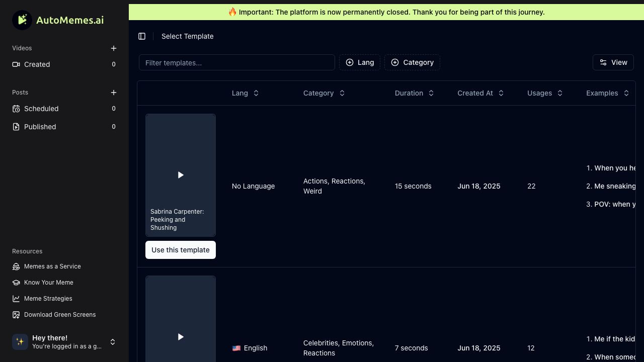
Task: Open the View options dropdown
Action: [x=613, y=62]
